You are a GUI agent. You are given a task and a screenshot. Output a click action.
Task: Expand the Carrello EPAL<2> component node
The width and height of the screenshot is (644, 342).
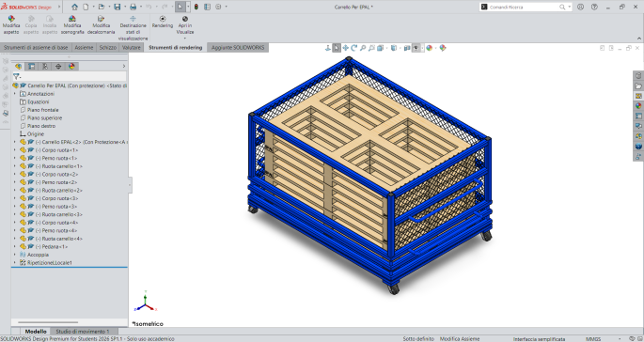15,142
